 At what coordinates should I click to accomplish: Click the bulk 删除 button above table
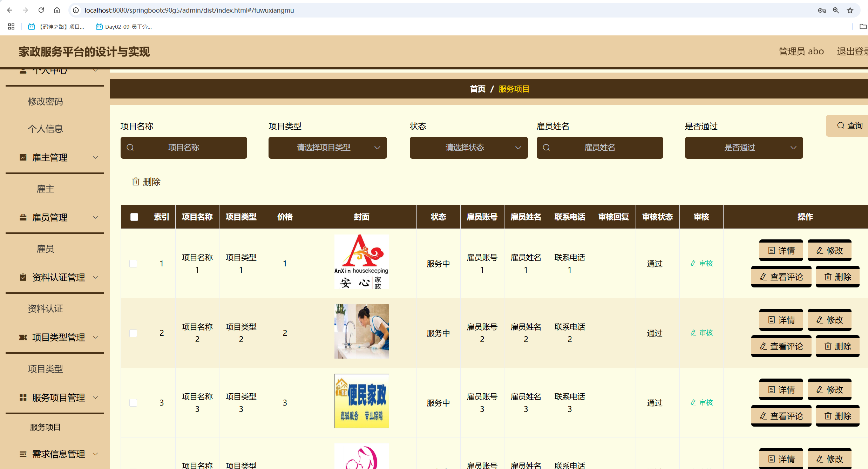pos(146,182)
